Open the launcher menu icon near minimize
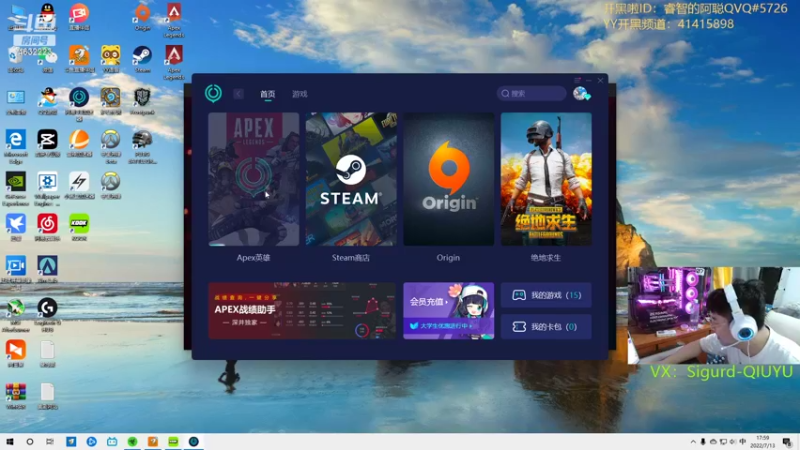 (x=577, y=80)
